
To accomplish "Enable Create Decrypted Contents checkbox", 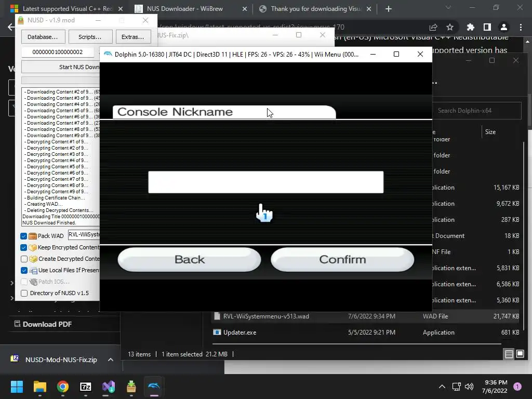I will click(x=24, y=259).
